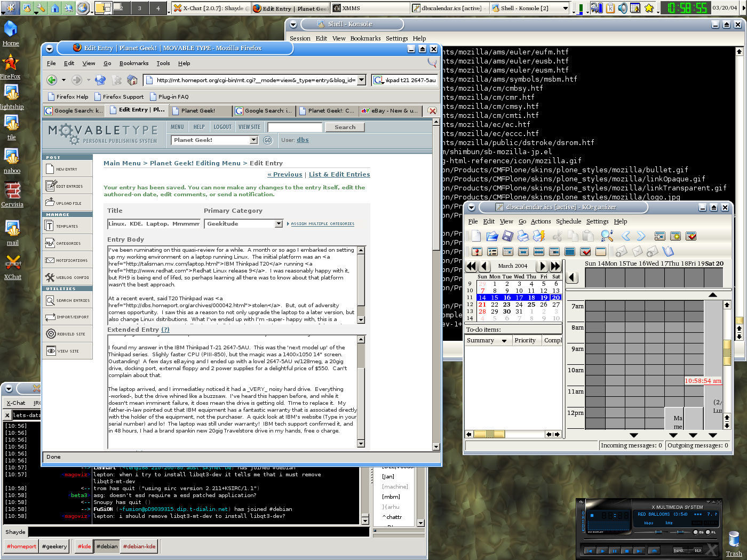Skip to next track in XMMS
This screenshot has height=560, width=747.
coord(639,551)
